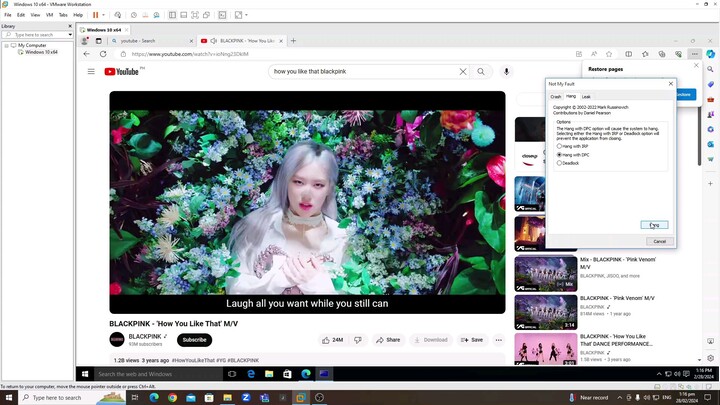Open VMware console view icon
The image size is (720, 405).
[x=222, y=15]
